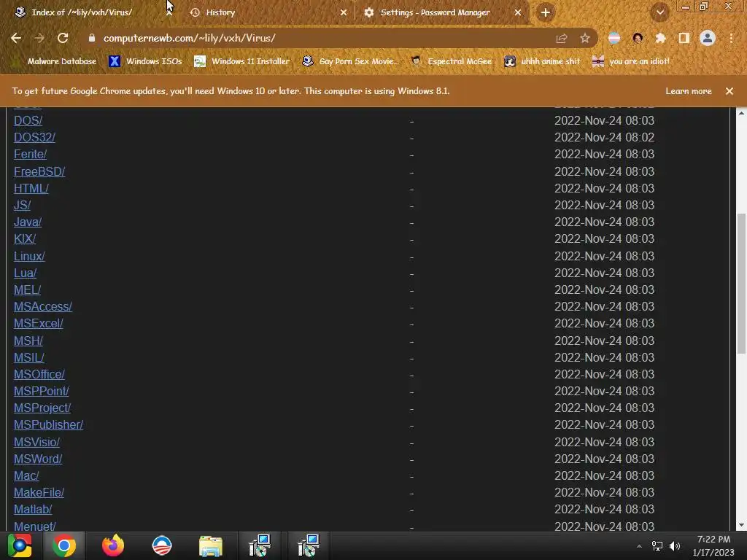Open the MSPPoint/ directory
The height and width of the screenshot is (560, 747).
(x=42, y=391)
